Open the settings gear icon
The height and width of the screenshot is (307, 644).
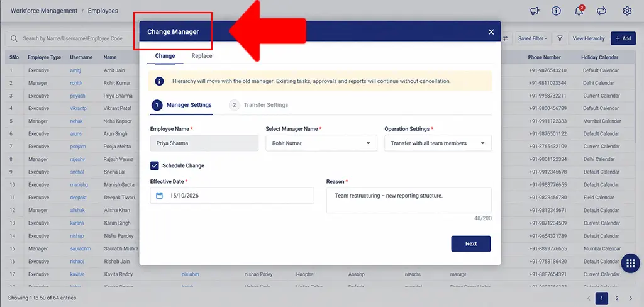pyautogui.click(x=627, y=11)
